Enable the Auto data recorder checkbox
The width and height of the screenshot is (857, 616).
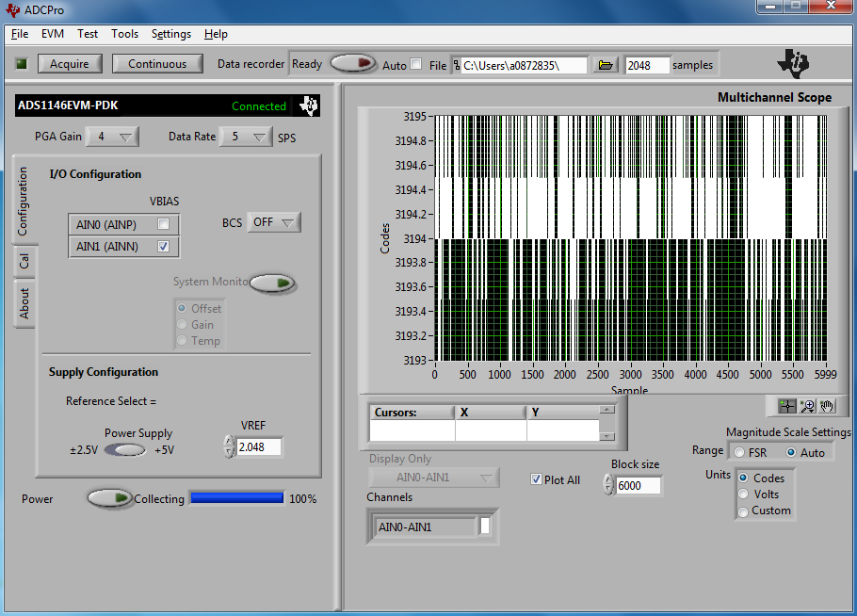point(416,64)
